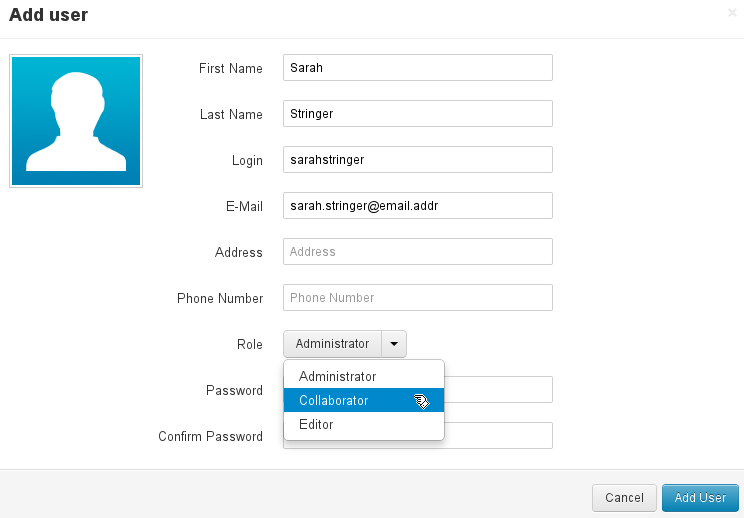The height and width of the screenshot is (518, 744).
Task: Focus the Confirm Password input field
Action: [498, 436]
